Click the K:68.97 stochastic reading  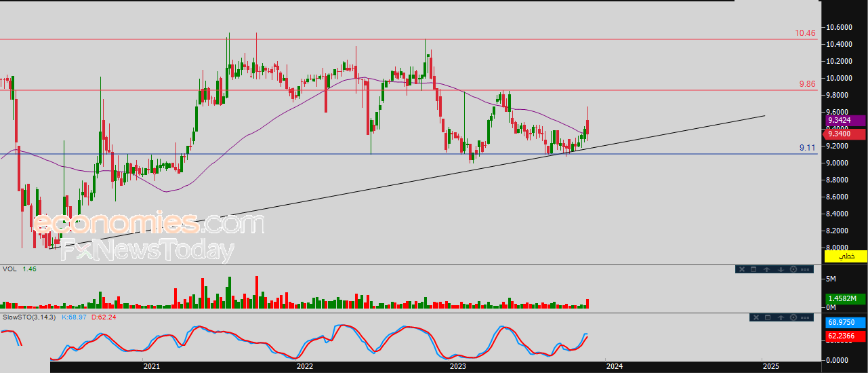click(75, 317)
